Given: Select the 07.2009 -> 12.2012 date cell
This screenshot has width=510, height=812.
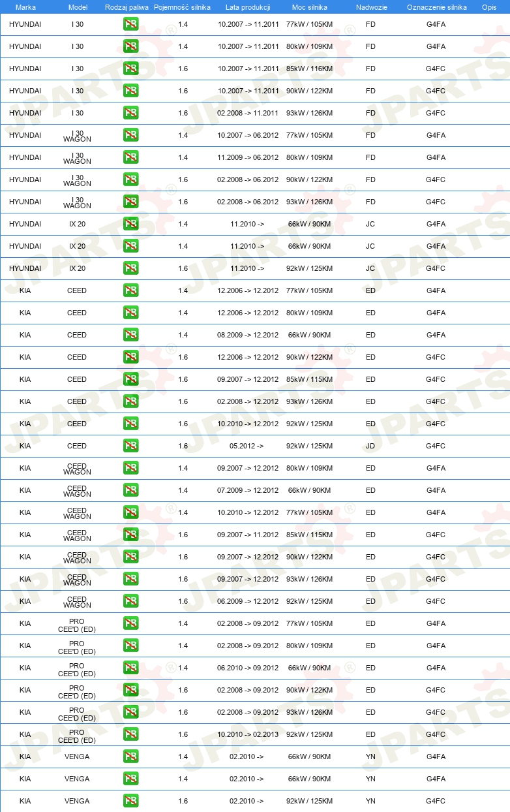Looking at the screenshot, I should [x=248, y=491].
